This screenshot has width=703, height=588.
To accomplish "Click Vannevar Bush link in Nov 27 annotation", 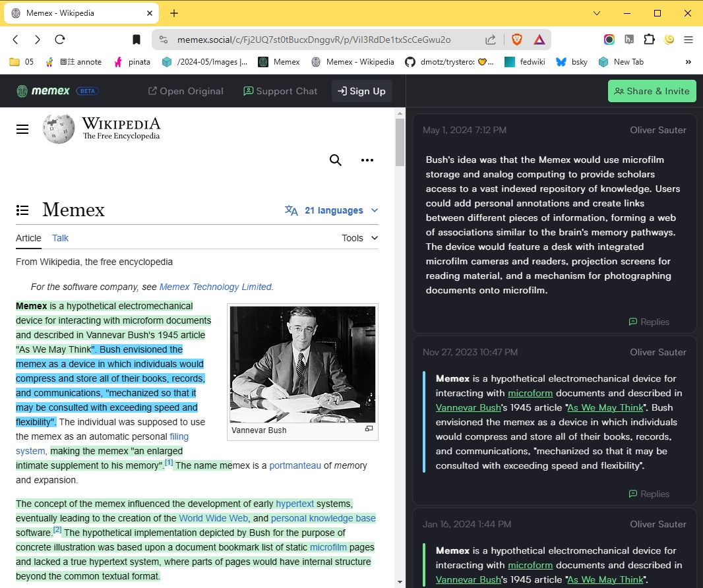I will point(468,407).
